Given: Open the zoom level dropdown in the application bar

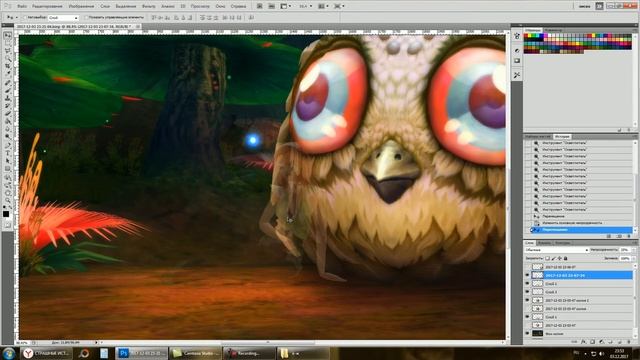Looking at the screenshot, I should point(306,6).
